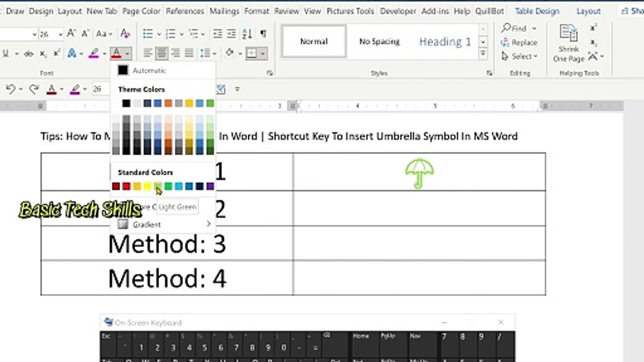Screen dimensions: 644x362
Task: Align text right
Action: click(175, 53)
